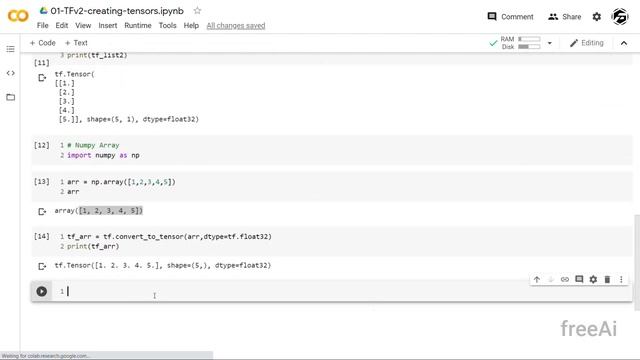Click the 'import numpy as np' code line
Screen dimensions: 640x360
[x=103, y=156]
